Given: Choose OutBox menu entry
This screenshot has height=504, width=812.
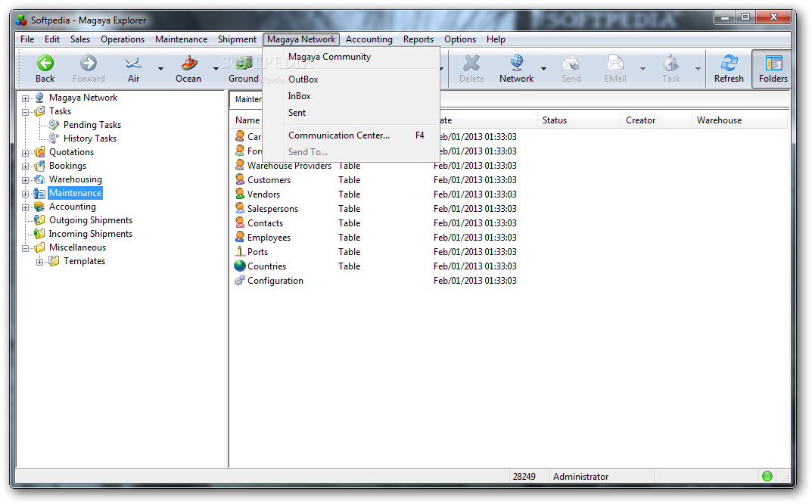Looking at the screenshot, I should click(352, 79).
